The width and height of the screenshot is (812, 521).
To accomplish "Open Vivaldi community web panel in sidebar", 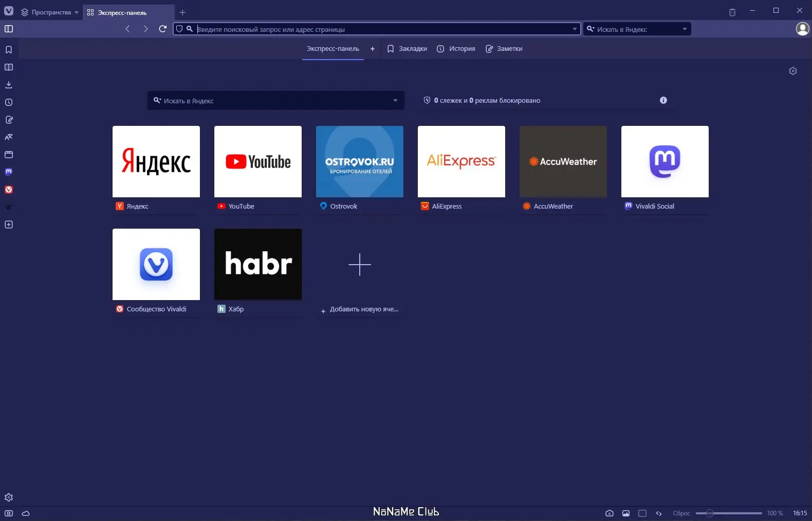I will 9,190.
